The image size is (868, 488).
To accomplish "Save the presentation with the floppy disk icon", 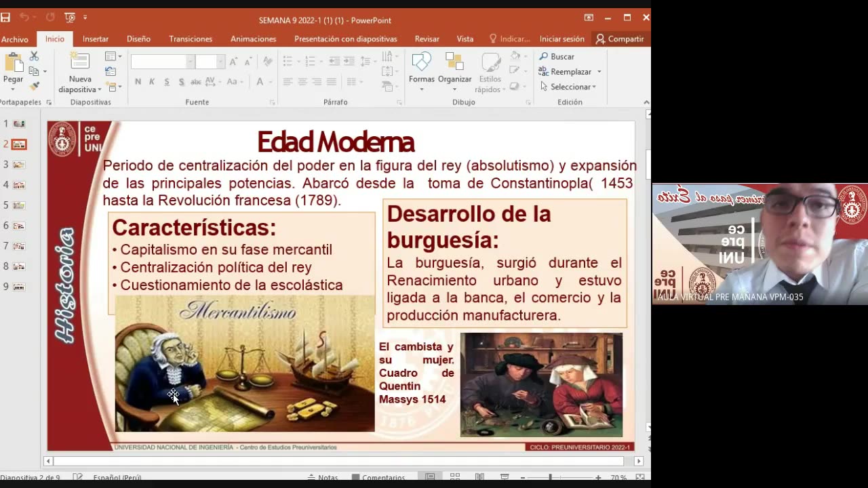I will pyautogui.click(x=5, y=17).
